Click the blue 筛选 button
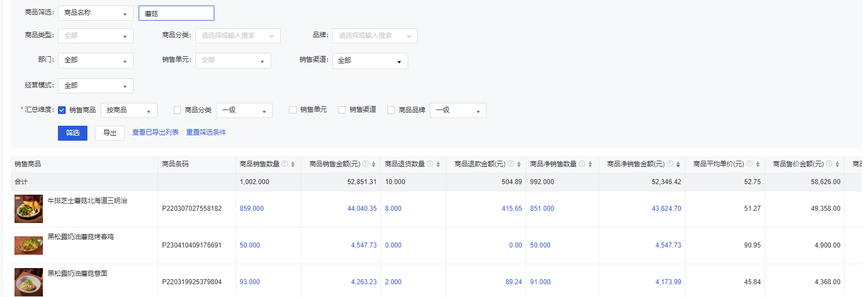This screenshot has width=868, height=297. point(72,133)
